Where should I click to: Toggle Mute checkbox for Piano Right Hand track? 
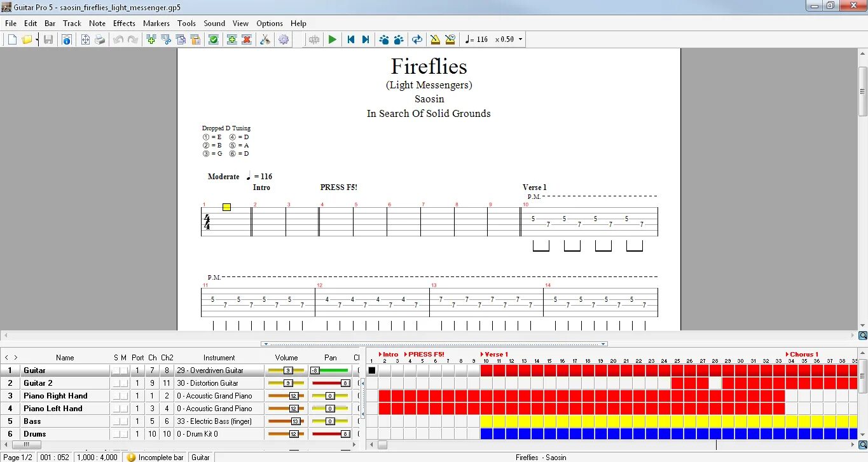click(x=124, y=396)
